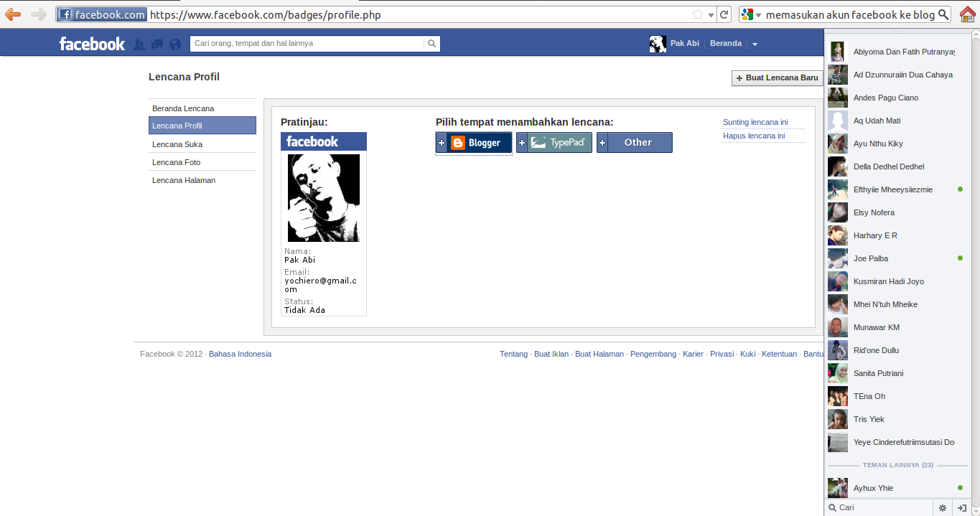Image resolution: width=980 pixels, height=516 pixels.
Task: Chat with Munawar KM
Action: pyautogui.click(x=896, y=327)
